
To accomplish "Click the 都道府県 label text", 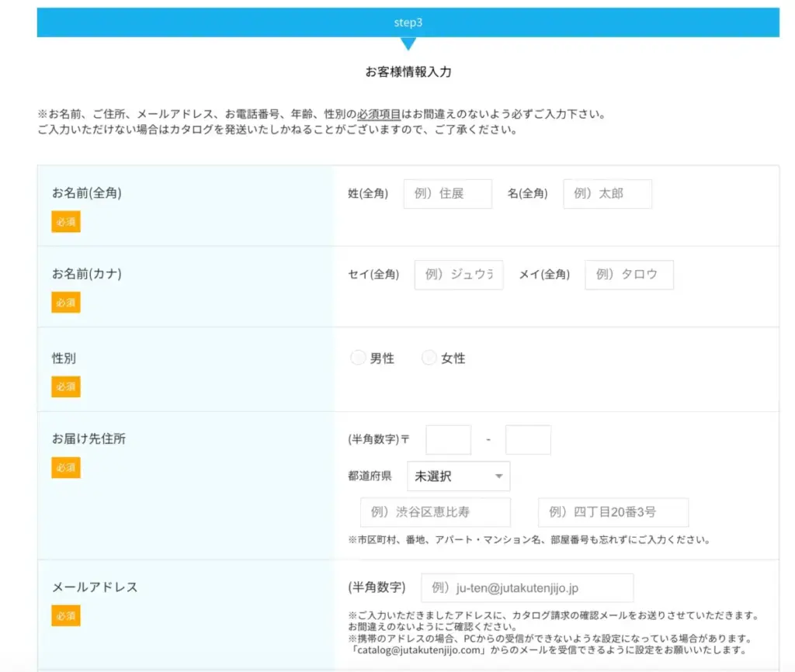I will click(x=370, y=476).
